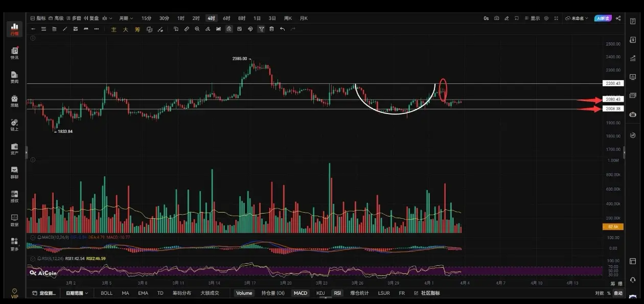Click the VIP badge icon
Viewport: 644px width, 304px height.
coord(14,293)
